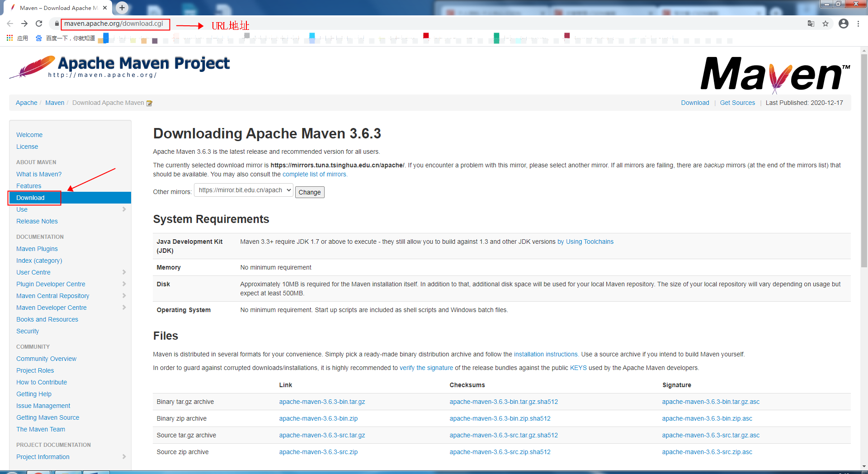Open the KEYS link
868x474 pixels.
click(x=578, y=368)
